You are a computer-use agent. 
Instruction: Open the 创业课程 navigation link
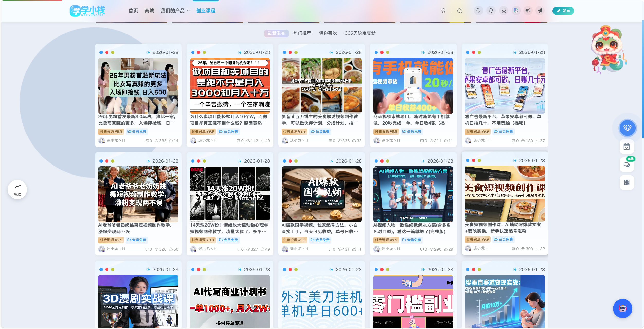point(206,11)
